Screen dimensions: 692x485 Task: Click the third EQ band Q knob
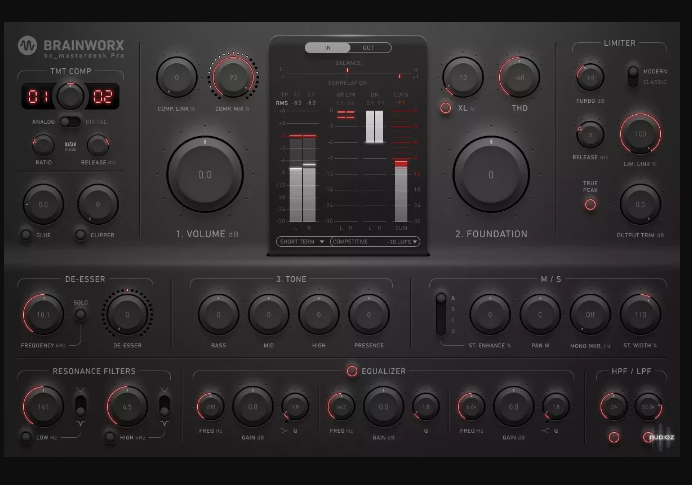[555, 406]
